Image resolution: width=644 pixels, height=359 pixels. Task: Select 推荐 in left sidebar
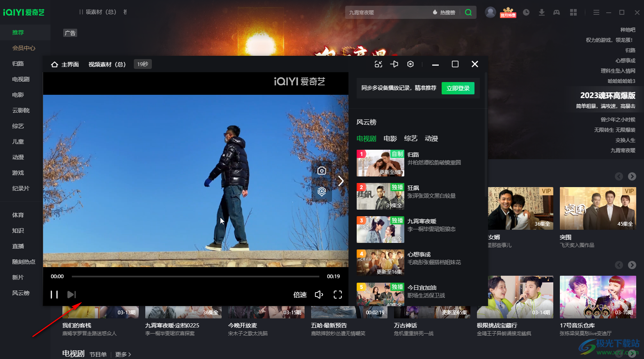click(x=18, y=32)
